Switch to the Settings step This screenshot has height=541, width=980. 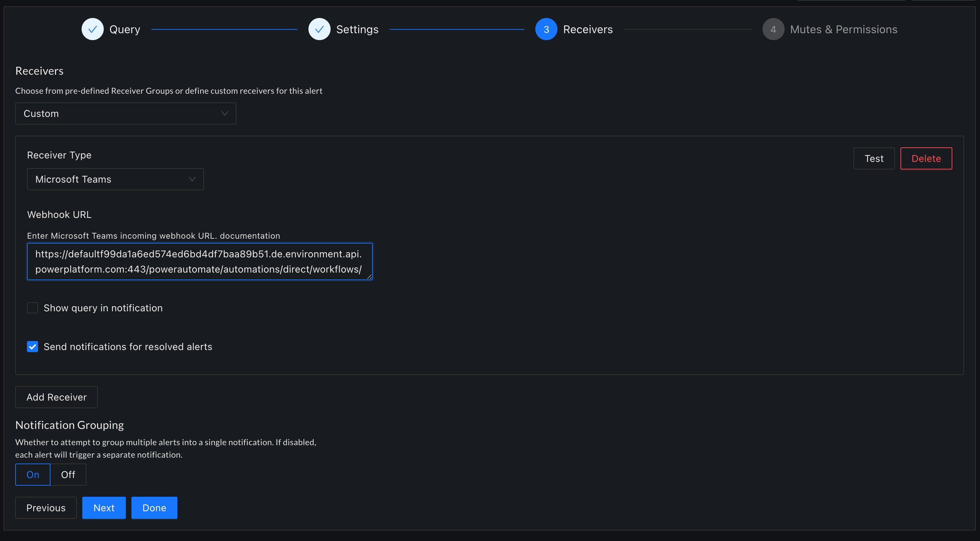(x=357, y=29)
